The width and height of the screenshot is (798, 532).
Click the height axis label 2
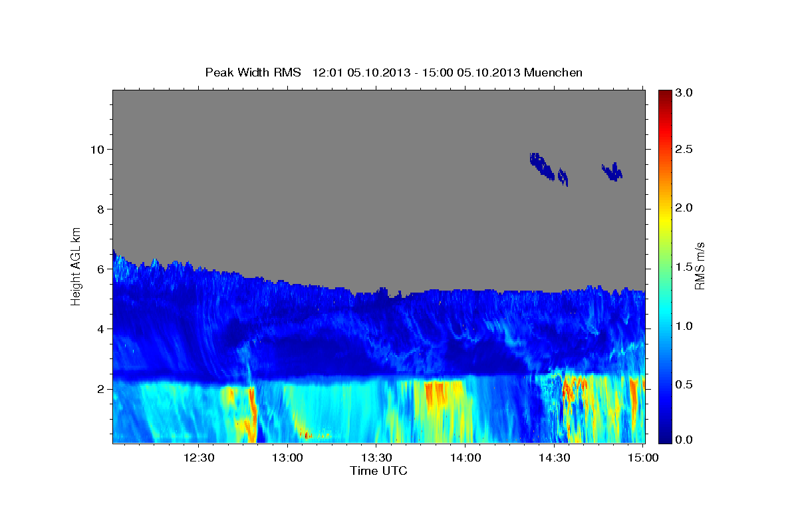tap(101, 388)
